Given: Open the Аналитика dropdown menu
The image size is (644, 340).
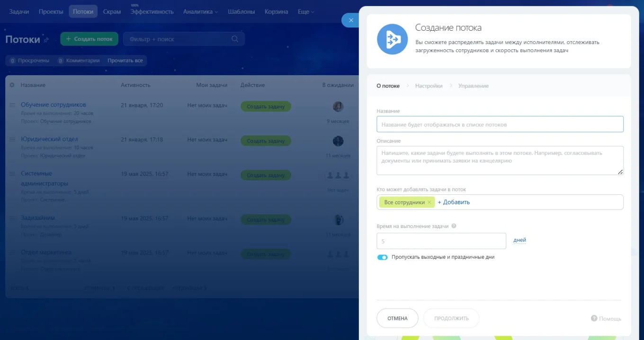Looking at the screenshot, I should [x=198, y=12].
